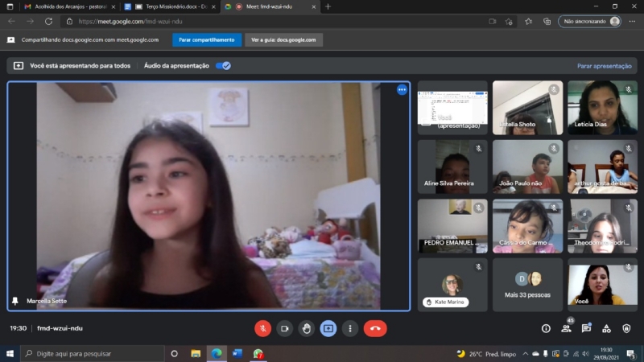The image size is (644, 362).
Task: Open the host controls shield icon
Action: point(627,328)
